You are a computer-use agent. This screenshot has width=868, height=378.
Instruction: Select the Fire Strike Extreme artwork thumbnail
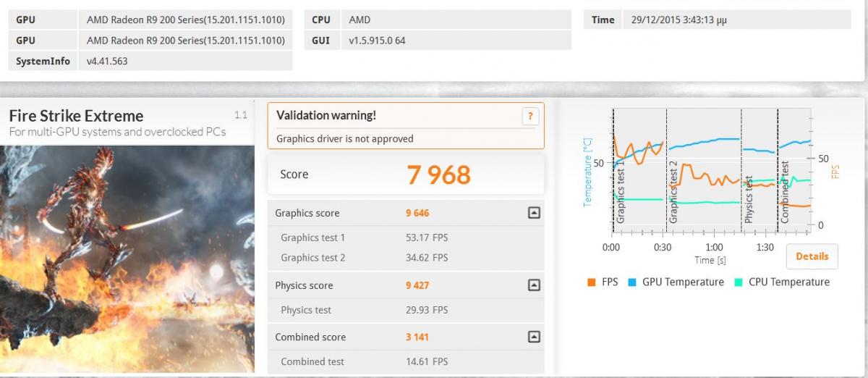[x=127, y=259]
